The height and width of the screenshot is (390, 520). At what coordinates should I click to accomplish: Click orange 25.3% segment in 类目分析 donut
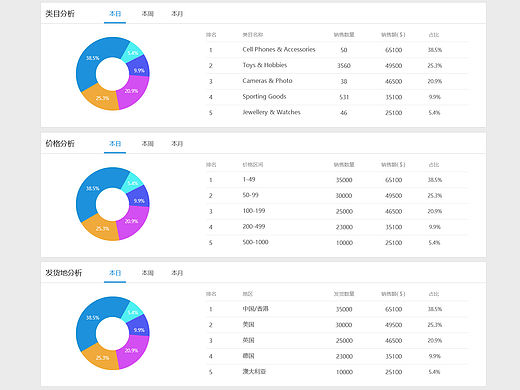(102, 98)
